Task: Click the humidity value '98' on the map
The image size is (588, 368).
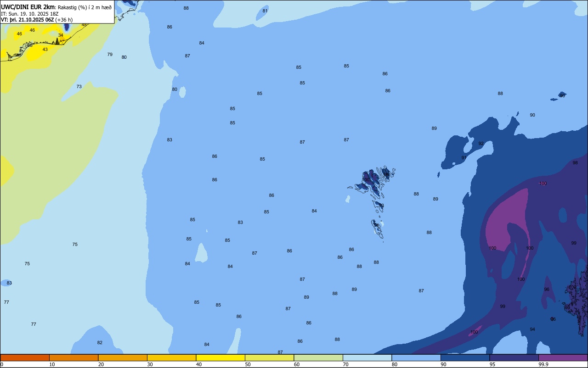Action: (575, 163)
